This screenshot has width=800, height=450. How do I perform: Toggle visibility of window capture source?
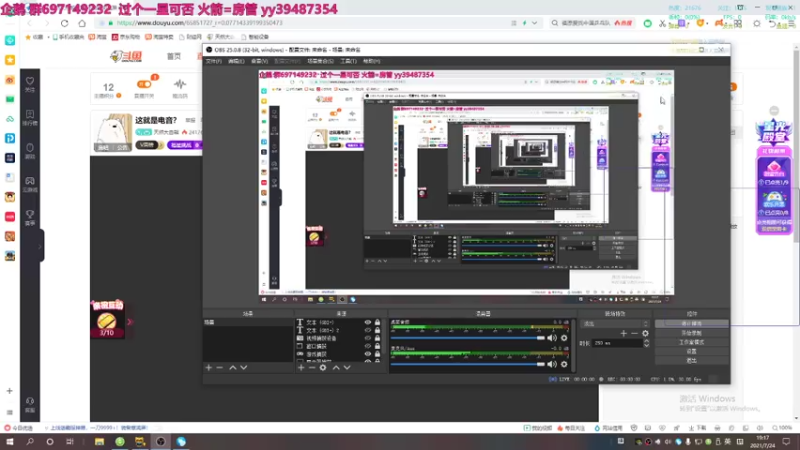(x=368, y=346)
